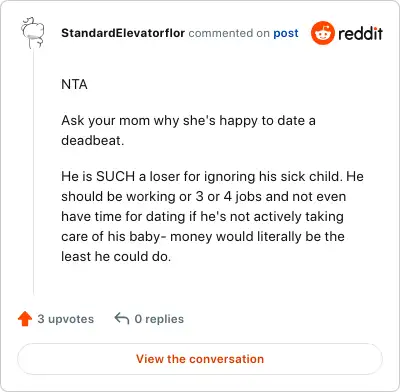Click the "He is SUCH a loser" paragraph
400x392 pixels.
212,216
